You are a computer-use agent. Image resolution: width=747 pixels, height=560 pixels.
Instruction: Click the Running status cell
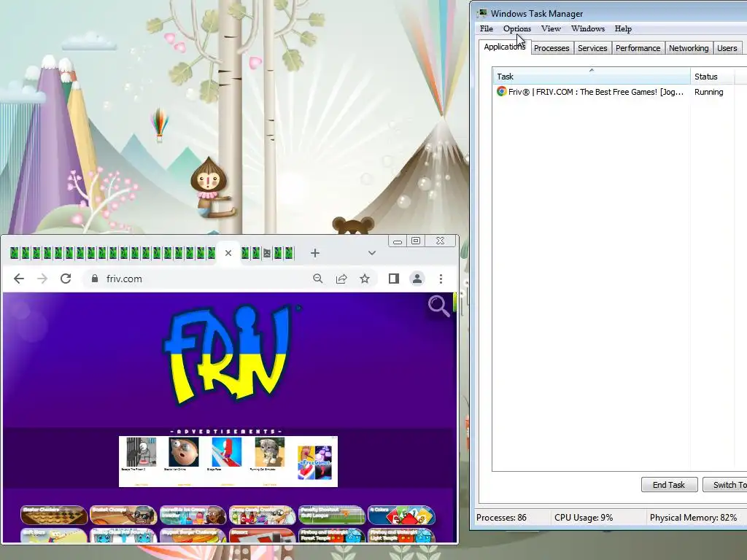pyautogui.click(x=708, y=92)
